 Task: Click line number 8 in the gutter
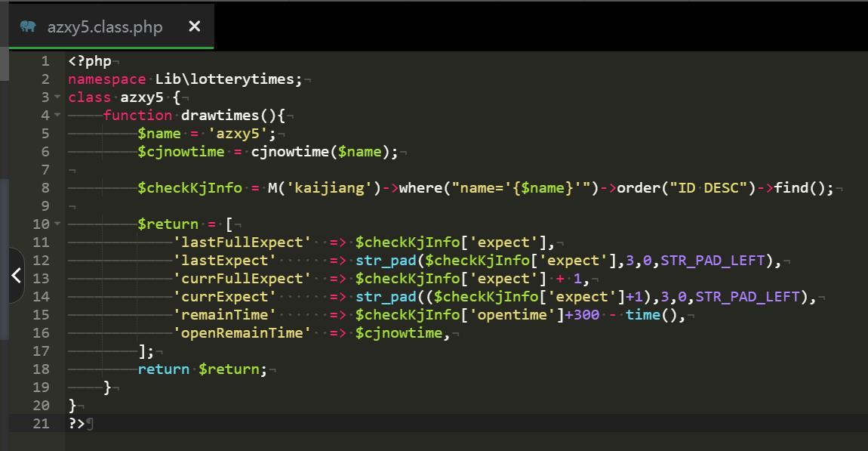(45, 188)
